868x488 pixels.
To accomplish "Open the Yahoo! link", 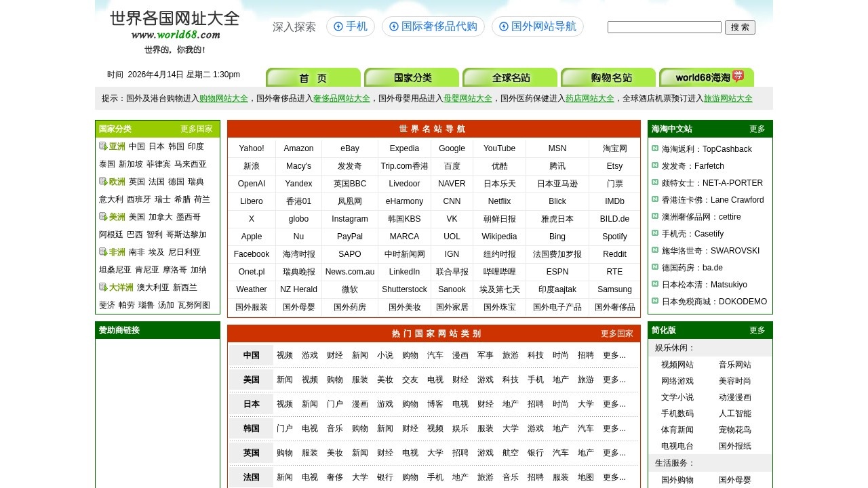I will (251, 148).
